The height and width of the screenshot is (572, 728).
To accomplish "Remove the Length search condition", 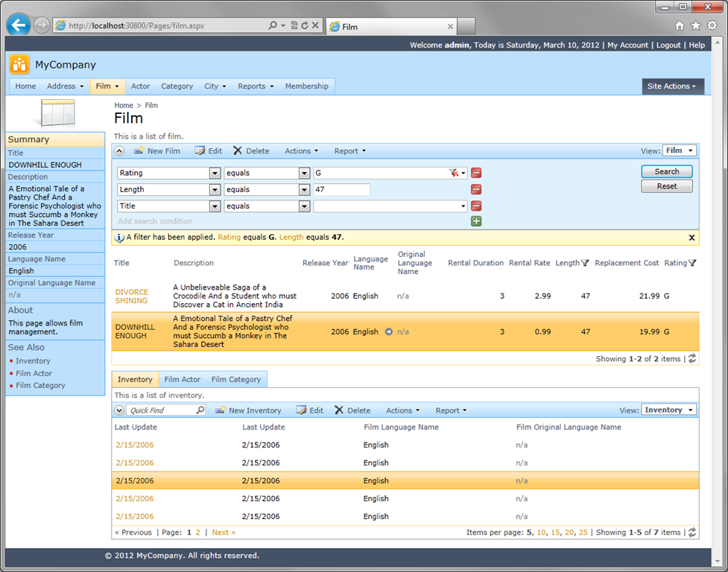I will tap(476, 189).
